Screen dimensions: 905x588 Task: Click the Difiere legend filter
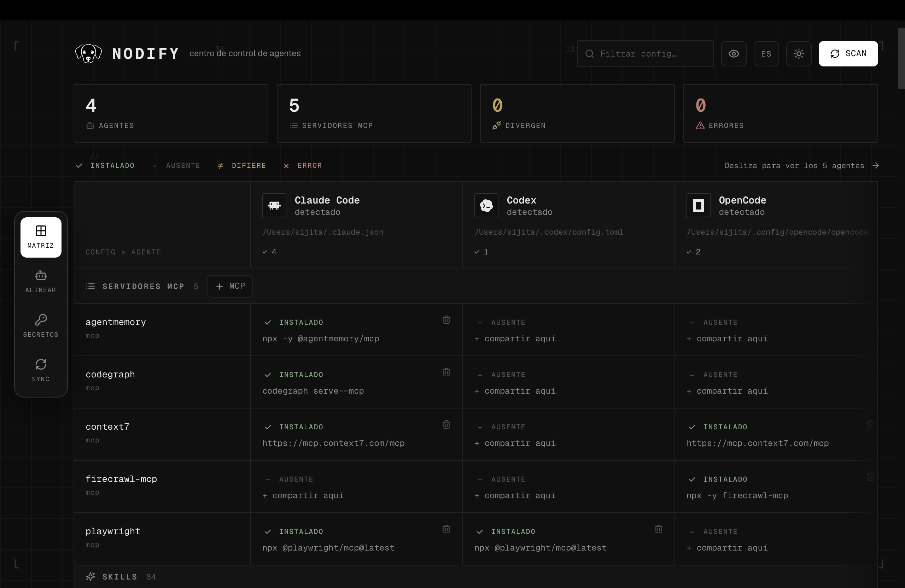(241, 166)
